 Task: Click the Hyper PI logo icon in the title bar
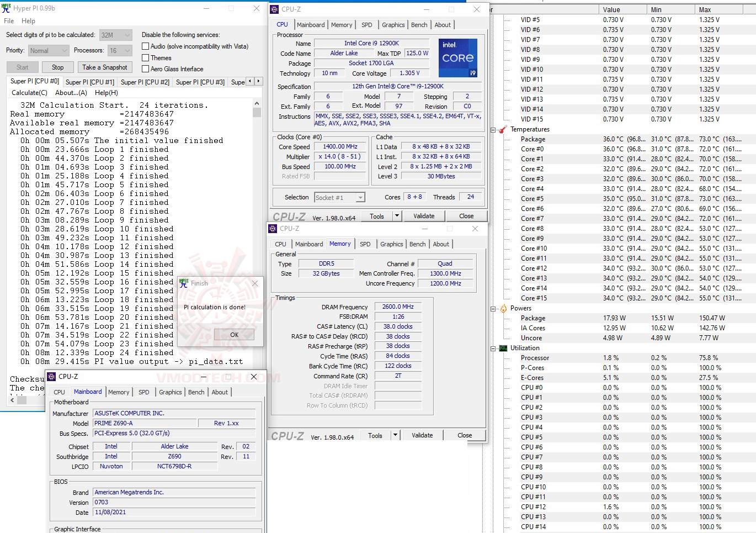pyautogui.click(x=6, y=8)
